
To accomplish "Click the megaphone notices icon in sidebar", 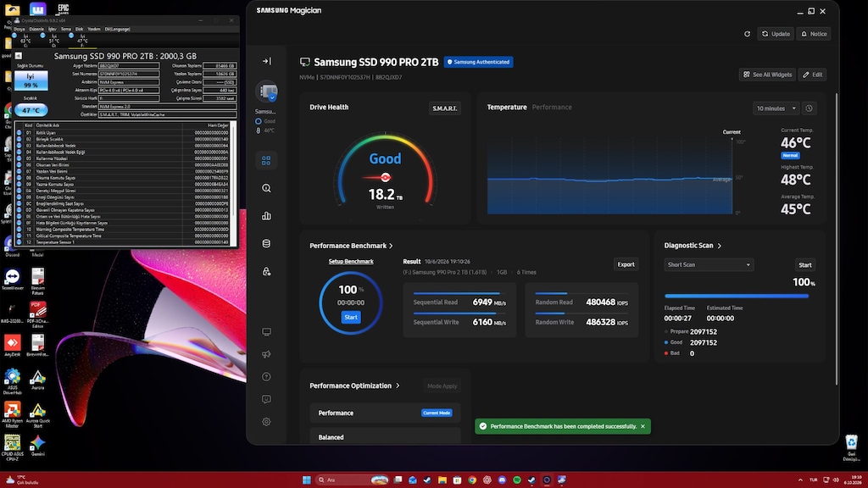I will pos(266,354).
